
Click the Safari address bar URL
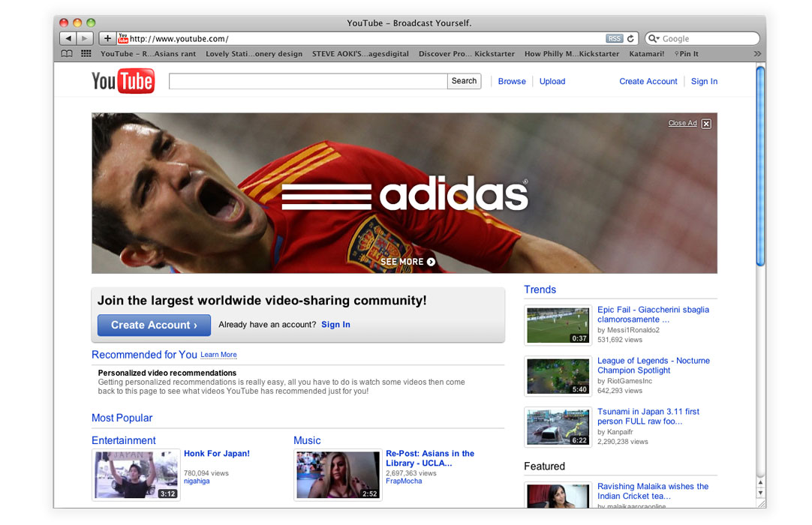(x=179, y=39)
